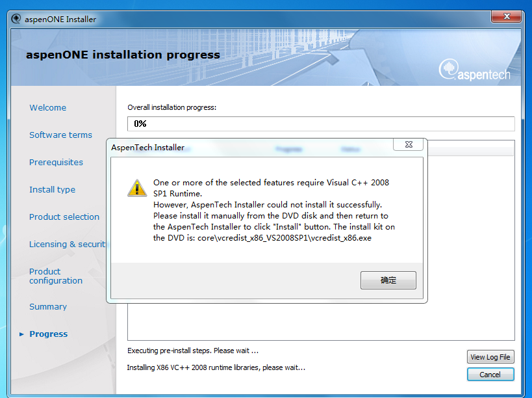Select the Progress step
The width and height of the screenshot is (532, 398).
pyautogui.click(x=49, y=334)
